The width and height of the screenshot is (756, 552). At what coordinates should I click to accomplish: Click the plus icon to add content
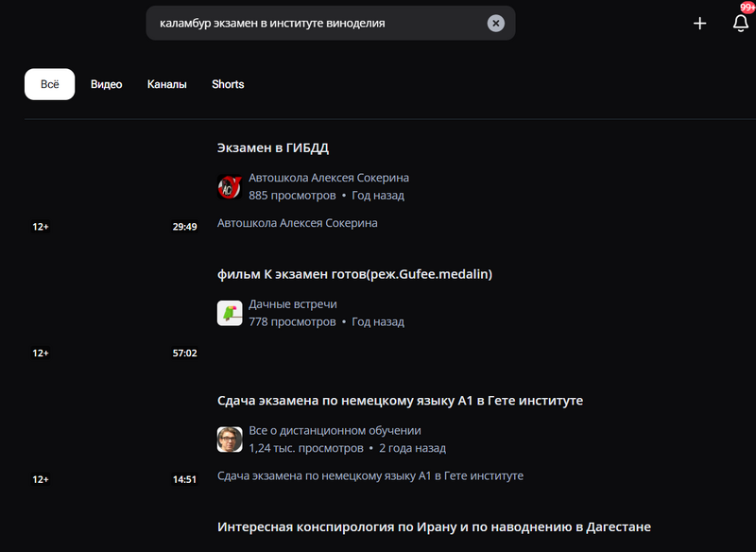coord(699,24)
